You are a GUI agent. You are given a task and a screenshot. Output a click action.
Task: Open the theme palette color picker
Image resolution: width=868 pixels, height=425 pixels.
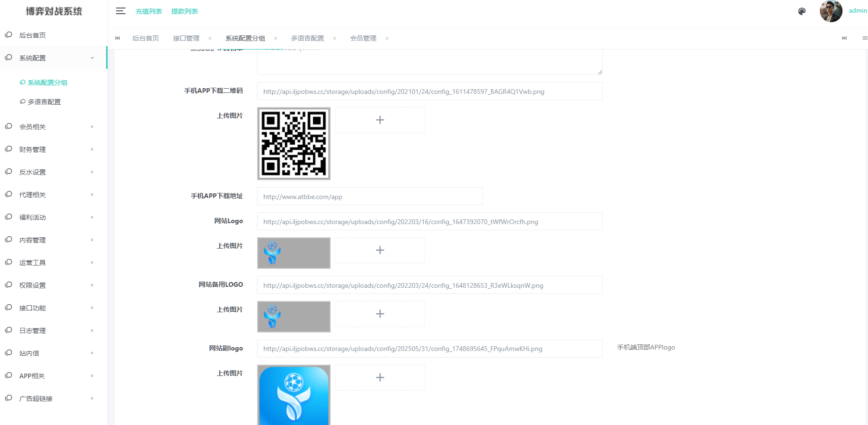[x=802, y=11]
